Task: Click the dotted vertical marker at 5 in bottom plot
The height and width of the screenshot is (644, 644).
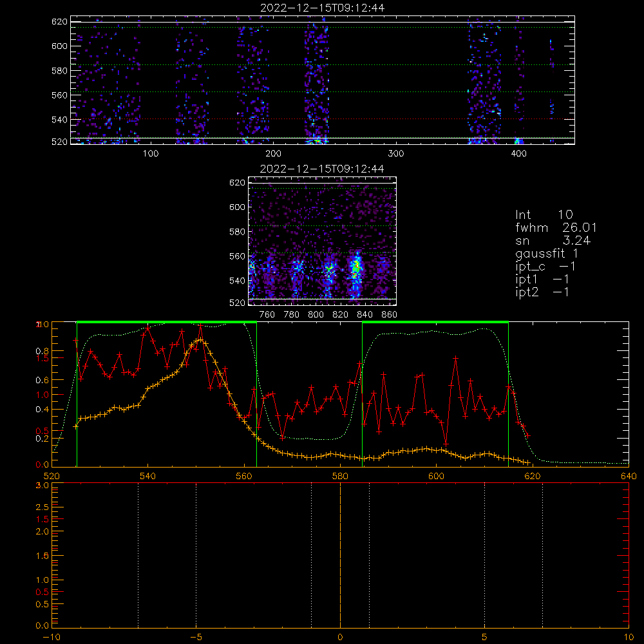Action: pyautogui.click(x=485, y=555)
